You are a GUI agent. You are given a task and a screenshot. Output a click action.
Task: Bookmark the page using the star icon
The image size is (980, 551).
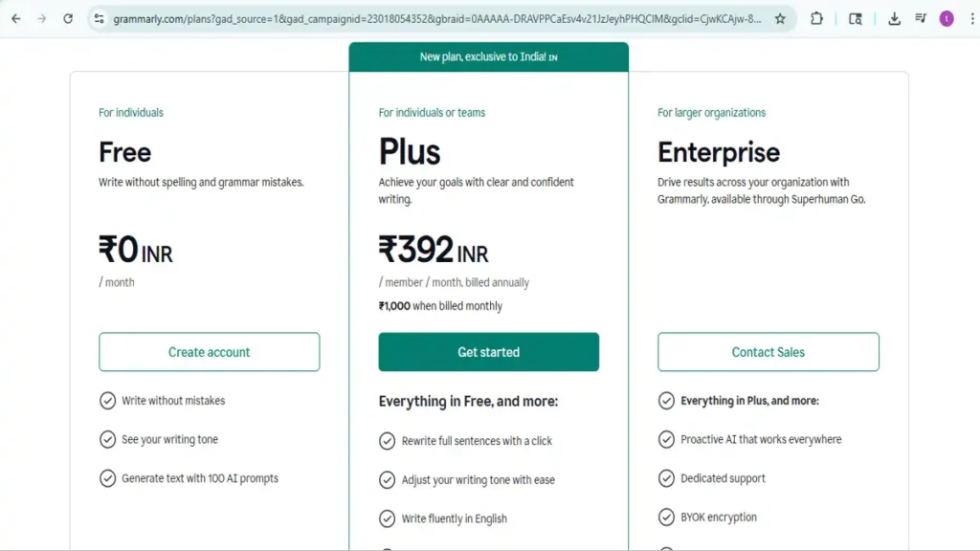(x=780, y=18)
